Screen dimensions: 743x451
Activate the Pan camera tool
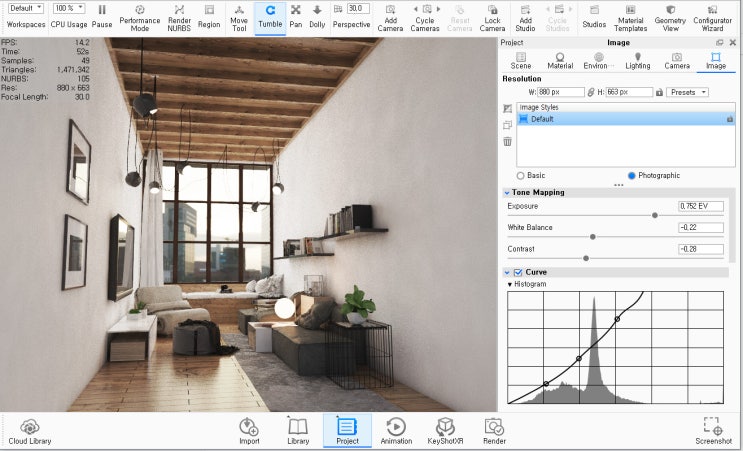(296, 17)
